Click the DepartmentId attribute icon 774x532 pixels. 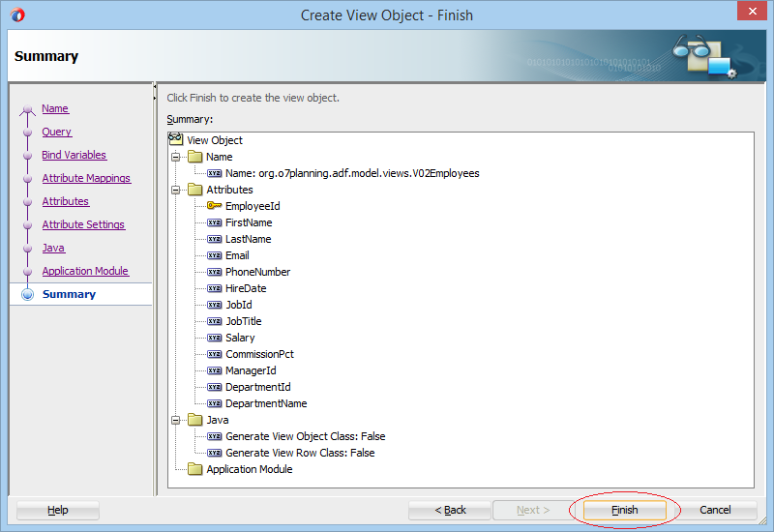tap(214, 387)
